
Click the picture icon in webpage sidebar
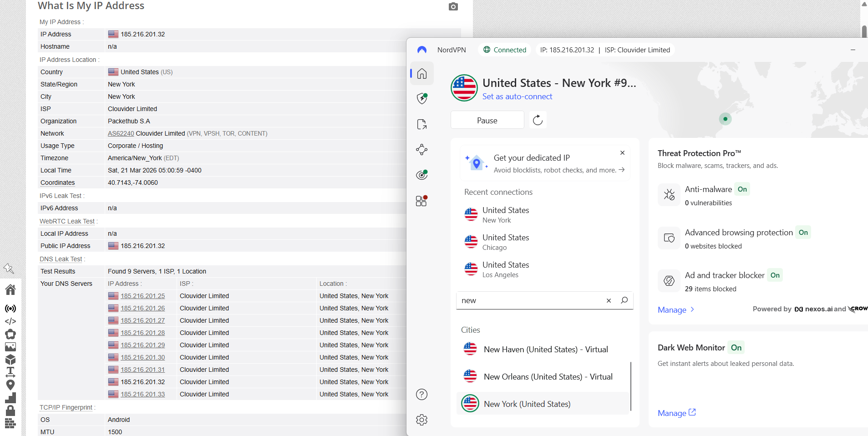10,347
